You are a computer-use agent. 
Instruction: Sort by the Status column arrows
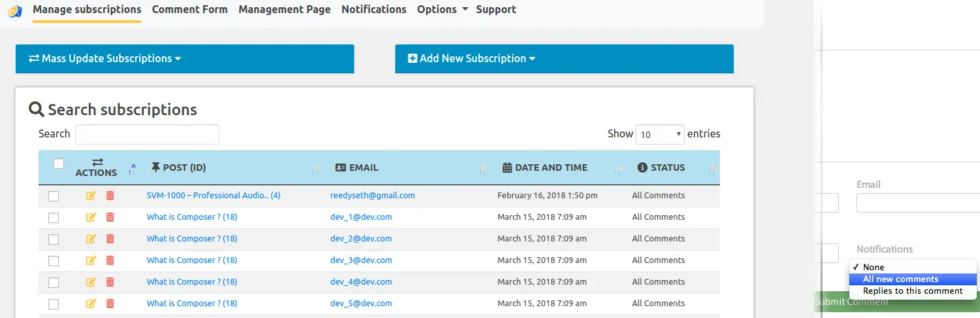coord(711,169)
